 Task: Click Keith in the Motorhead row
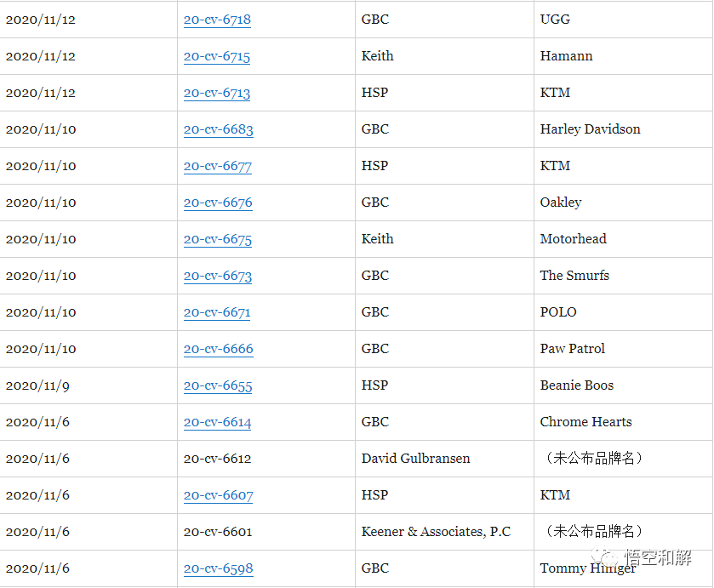pos(377,238)
